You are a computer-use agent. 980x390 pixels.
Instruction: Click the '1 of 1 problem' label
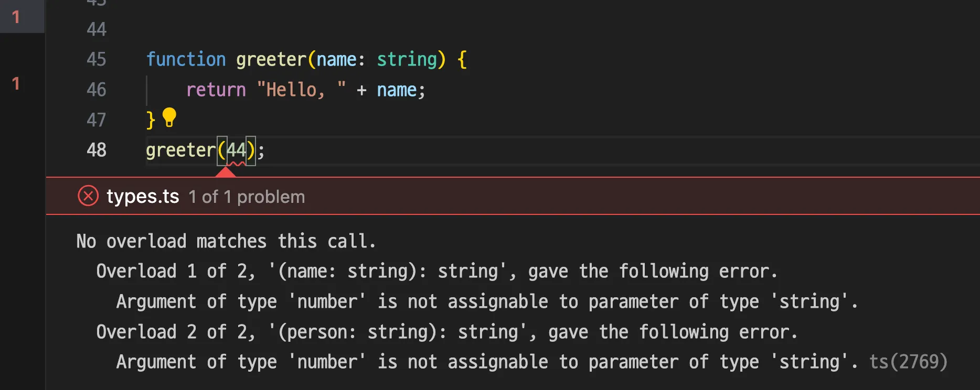(247, 197)
